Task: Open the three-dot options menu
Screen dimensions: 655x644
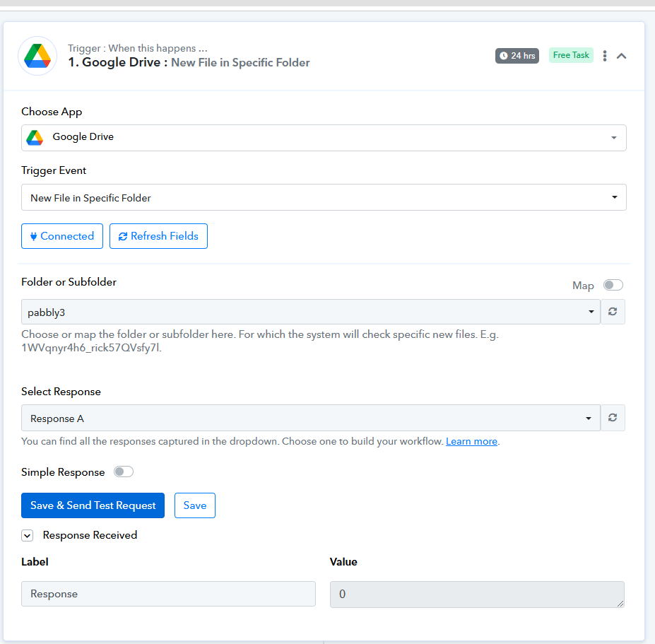Action: pyautogui.click(x=604, y=56)
